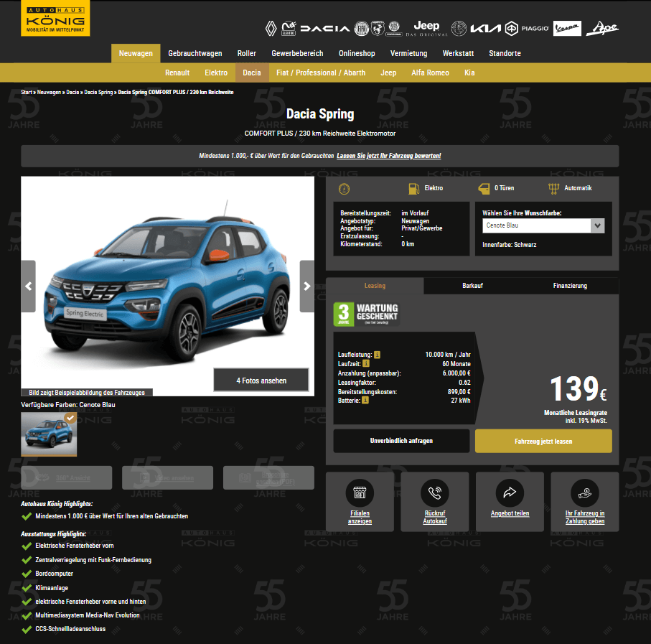Open the Rückruf Autokauf link

[x=435, y=518]
